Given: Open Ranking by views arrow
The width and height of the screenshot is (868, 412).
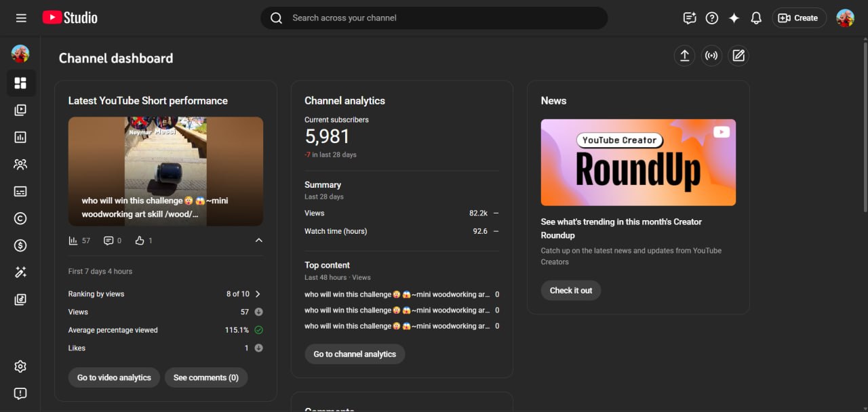Looking at the screenshot, I should [x=258, y=294].
